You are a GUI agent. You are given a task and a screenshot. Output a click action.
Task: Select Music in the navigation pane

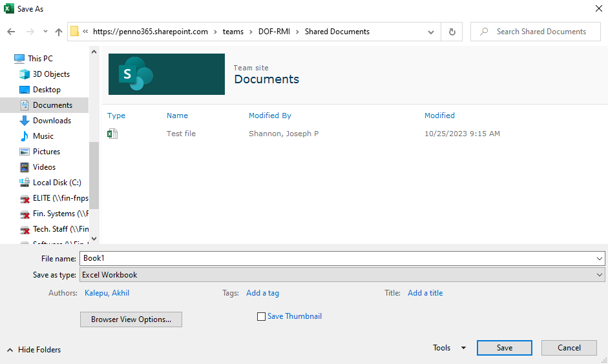click(x=43, y=136)
